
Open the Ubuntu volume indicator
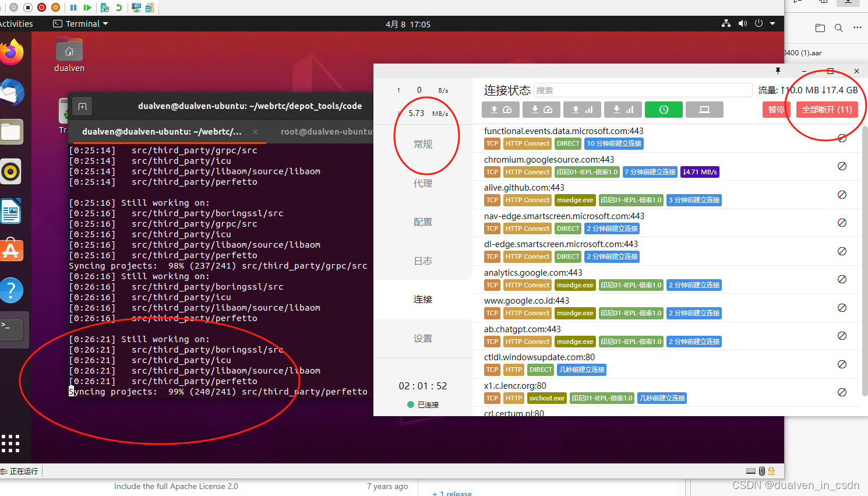coord(742,24)
